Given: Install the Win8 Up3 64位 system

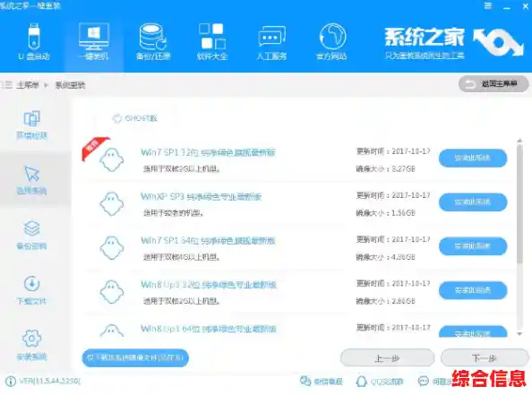Looking at the screenshot, I should 473,332.
